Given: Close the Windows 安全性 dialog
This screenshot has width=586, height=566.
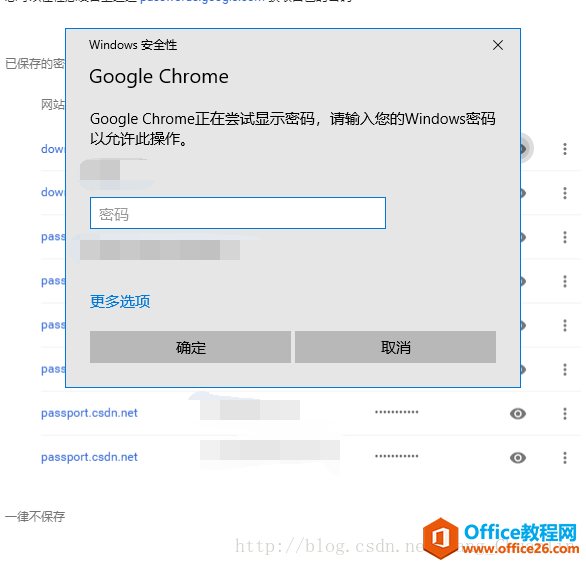Looking at the screenshot, I should 498,45.
